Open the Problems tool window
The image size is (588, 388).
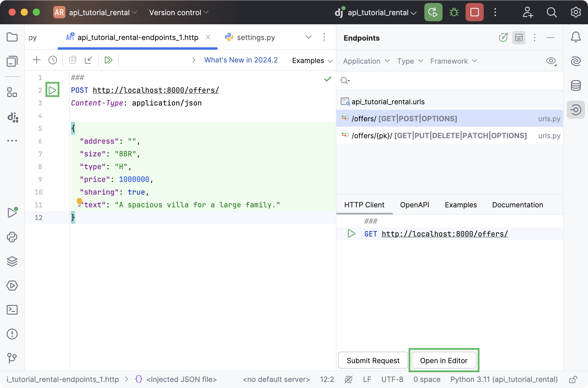[x=12, y=334]
